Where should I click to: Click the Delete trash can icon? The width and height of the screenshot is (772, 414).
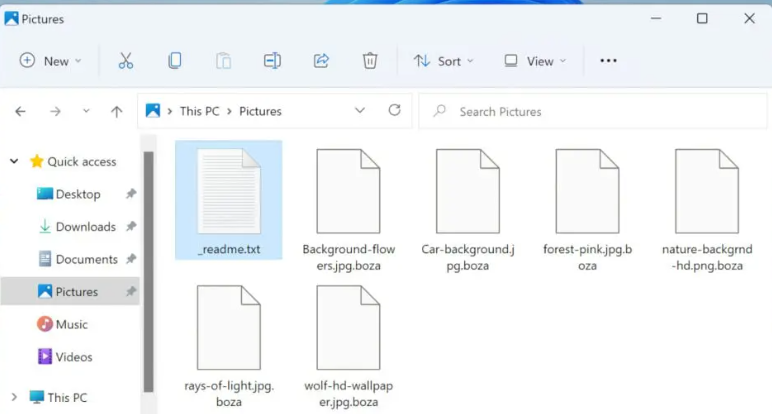370,61
